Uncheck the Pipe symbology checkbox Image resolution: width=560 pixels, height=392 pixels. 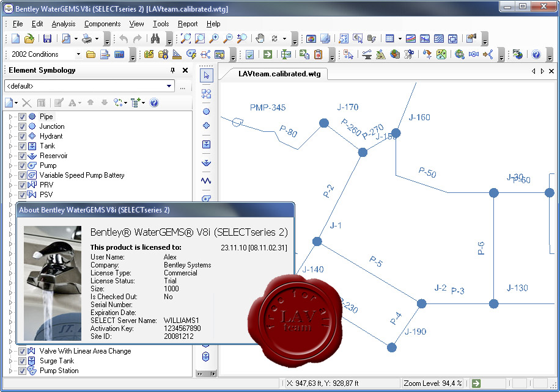click(22, 117)
